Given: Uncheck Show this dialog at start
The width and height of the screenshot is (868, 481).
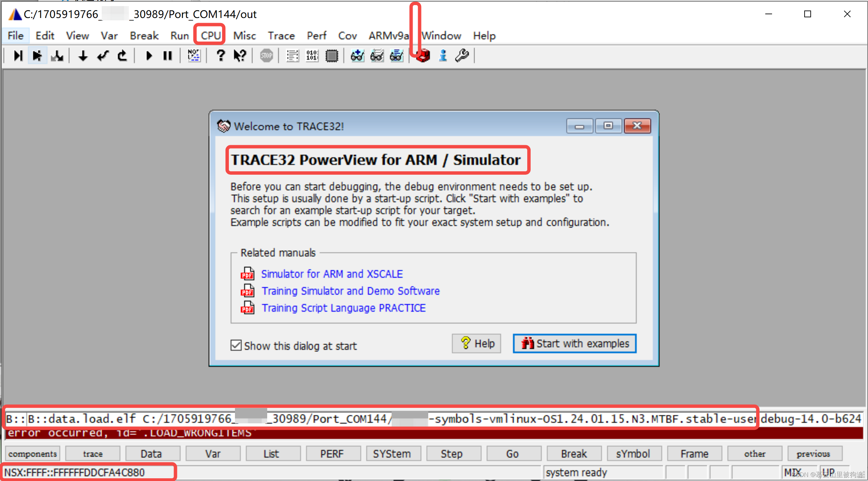Looking at the screenshot, I should pyautogui.click(x=236, y=345).
